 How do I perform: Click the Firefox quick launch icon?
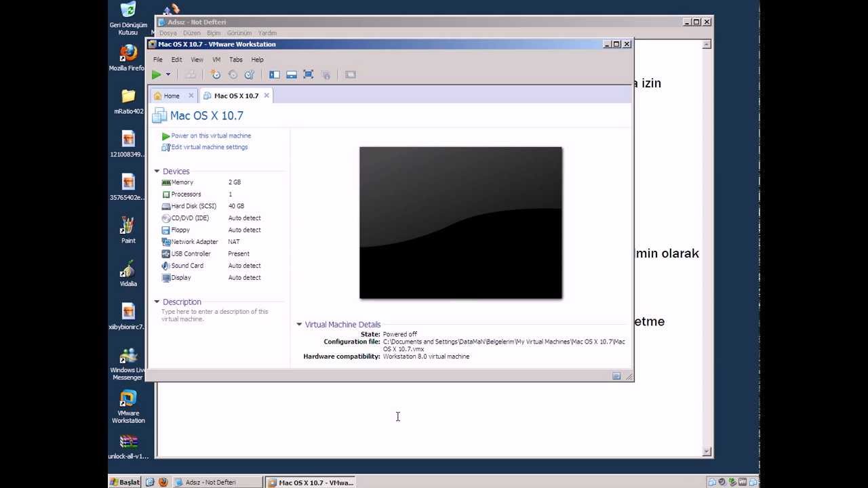click(163, 483)
